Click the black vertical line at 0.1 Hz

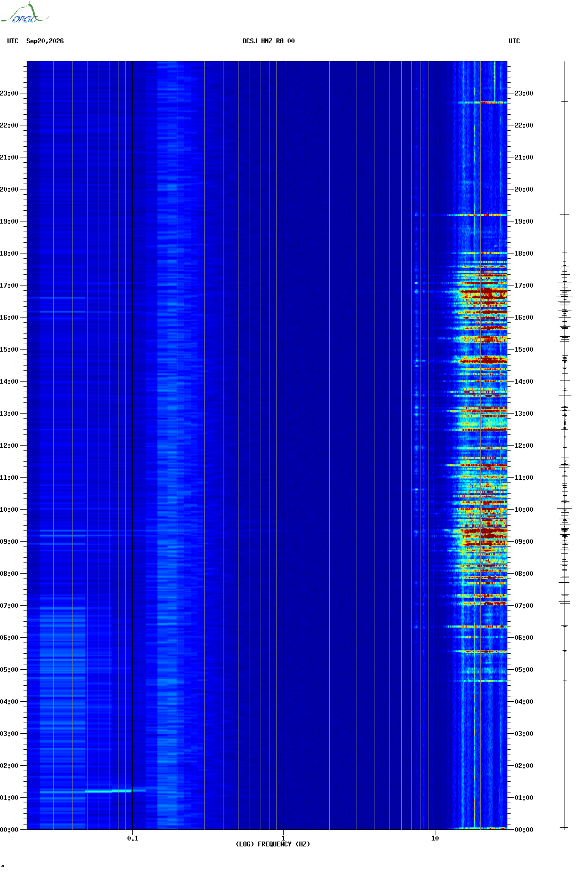[x=132, y=445]
